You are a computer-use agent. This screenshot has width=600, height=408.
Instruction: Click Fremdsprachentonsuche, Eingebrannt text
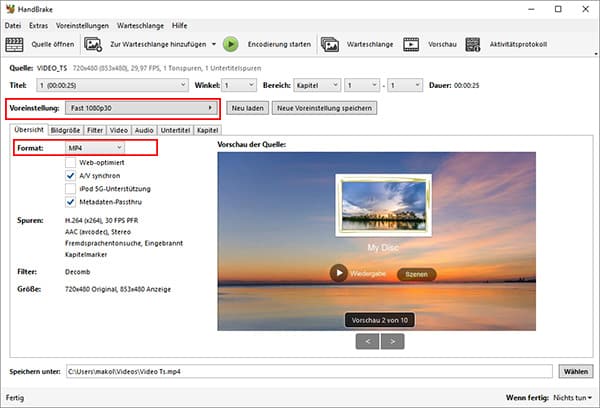point(124,243)
